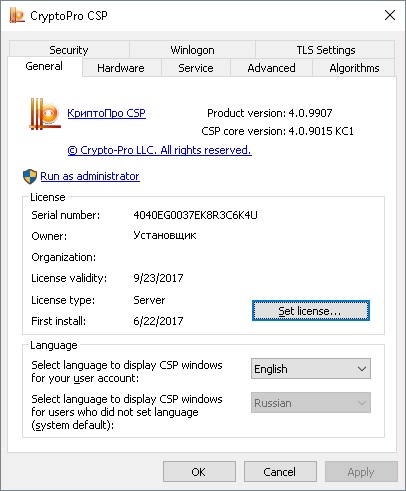Viewport: 406px width, 491px height.
Task: Close the CryptoPro CSP dialog window
Action: point(390,15)
